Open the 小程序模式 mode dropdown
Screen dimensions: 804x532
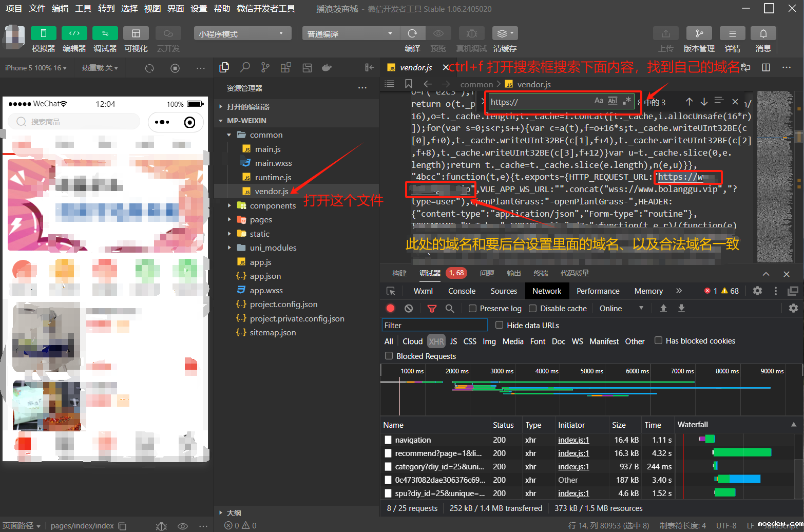(x=242, y=33)
